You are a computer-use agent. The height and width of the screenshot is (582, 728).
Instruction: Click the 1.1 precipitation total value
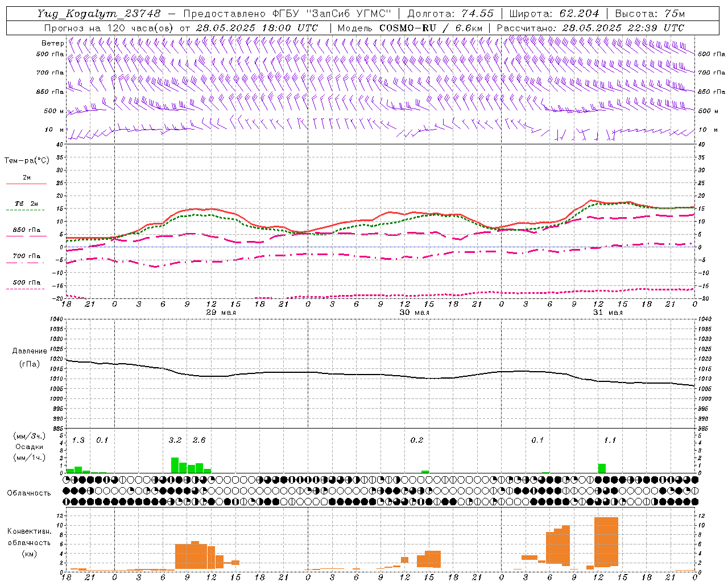pyautogui.click(x=610, y=440)
